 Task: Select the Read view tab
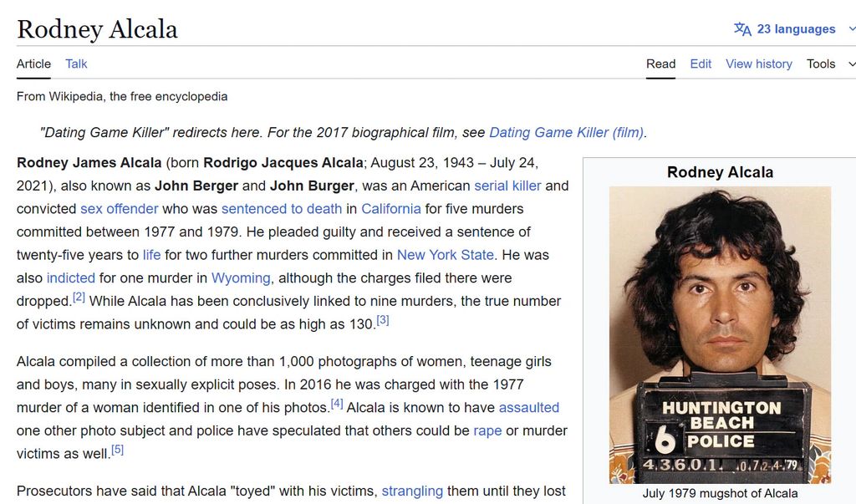pos(660,64)
